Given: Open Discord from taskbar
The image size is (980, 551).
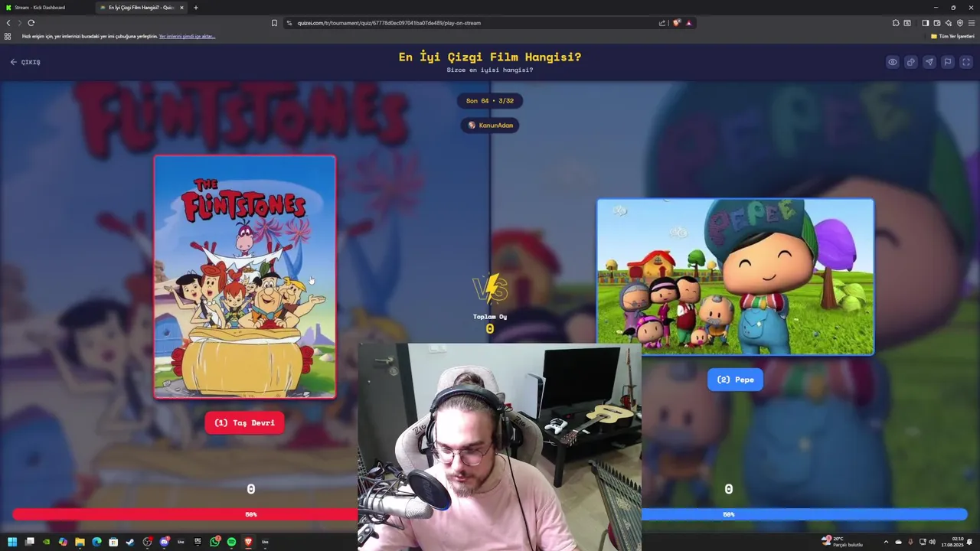Looking at the screenshot, I should pos(164,542).
